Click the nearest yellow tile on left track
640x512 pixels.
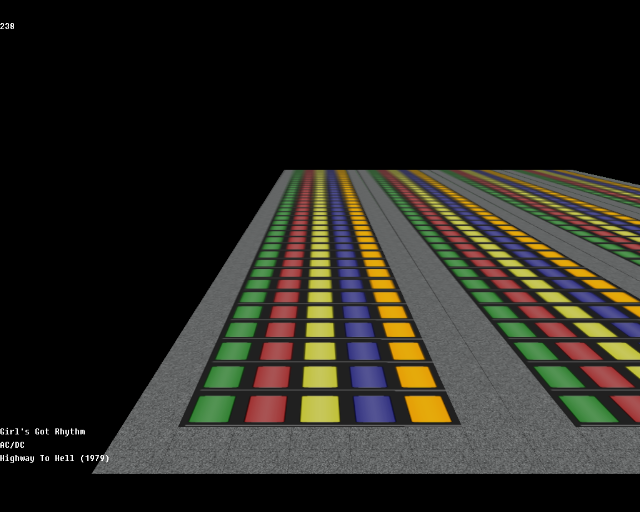320,409
